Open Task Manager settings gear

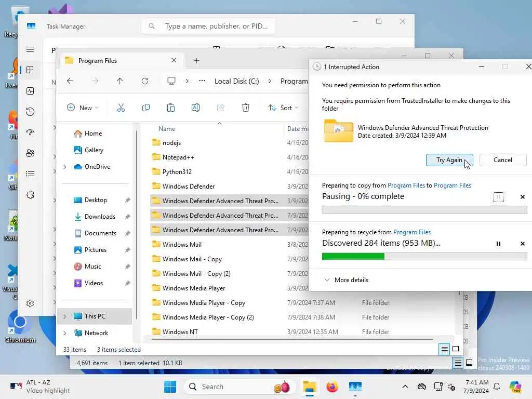pyautogui.click(x=30, y=303)
